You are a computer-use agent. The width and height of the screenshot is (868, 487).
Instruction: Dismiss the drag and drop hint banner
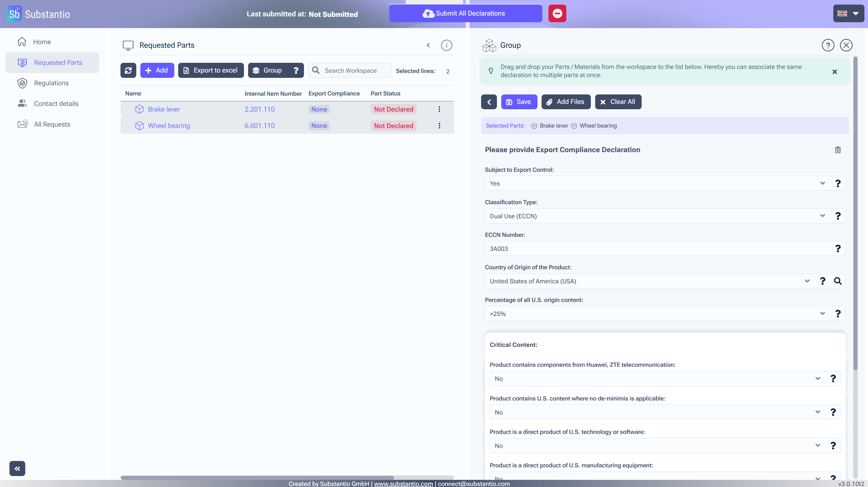coord(834,72)
